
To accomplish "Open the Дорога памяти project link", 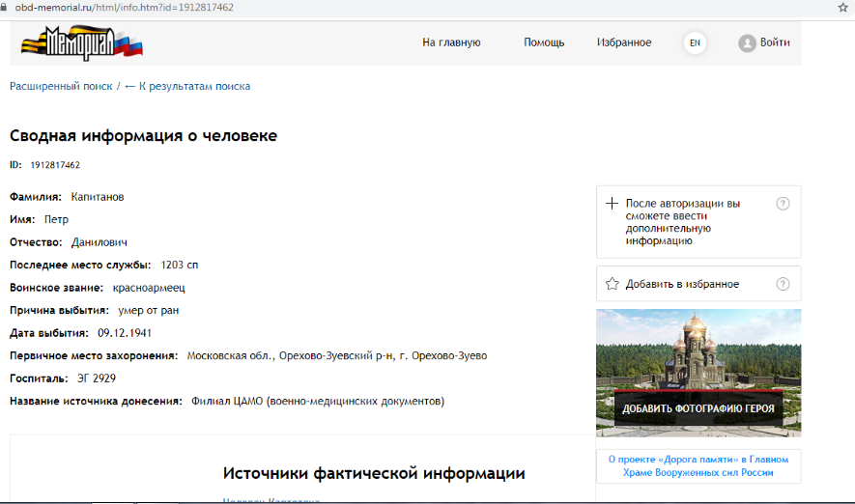I will click(698, 465).
